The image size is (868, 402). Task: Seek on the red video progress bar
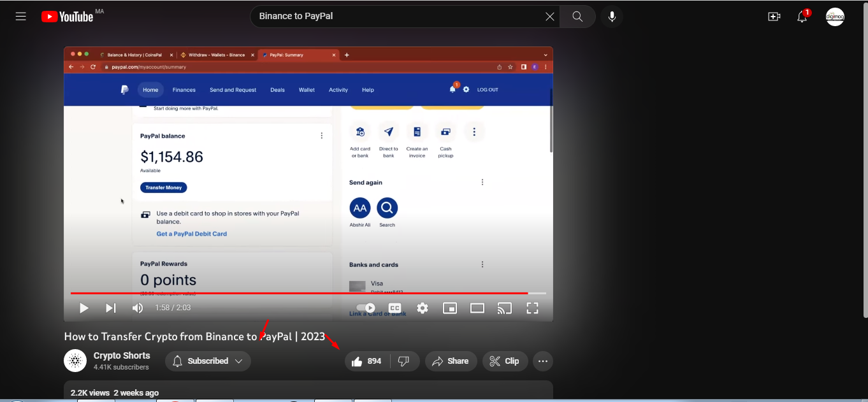(x=308, y=293)
